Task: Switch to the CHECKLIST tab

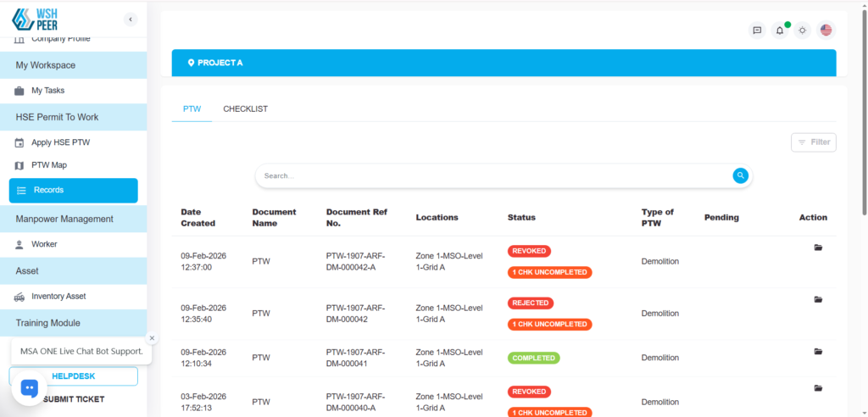Action: tap(245, 109)
